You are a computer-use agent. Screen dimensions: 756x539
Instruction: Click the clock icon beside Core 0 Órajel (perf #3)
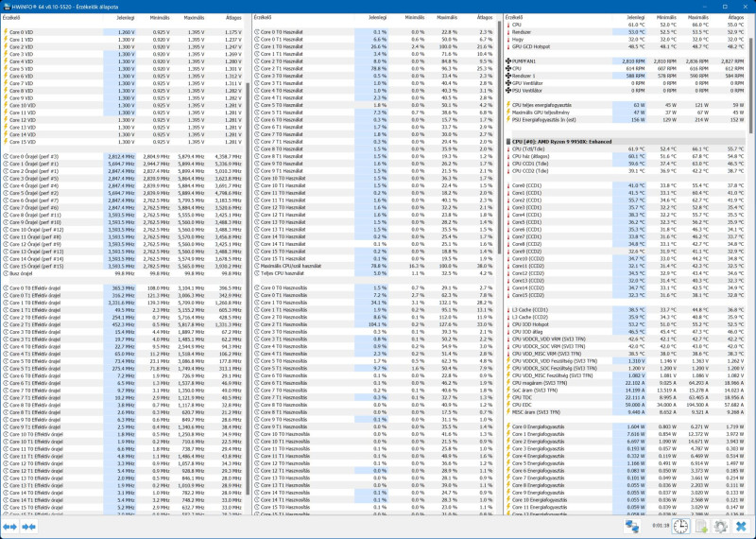6,156
